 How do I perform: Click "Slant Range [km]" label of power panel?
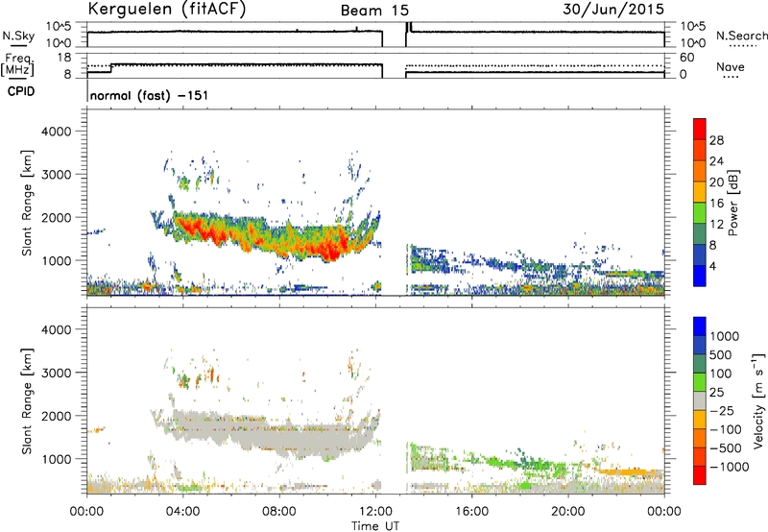point(27,203)
